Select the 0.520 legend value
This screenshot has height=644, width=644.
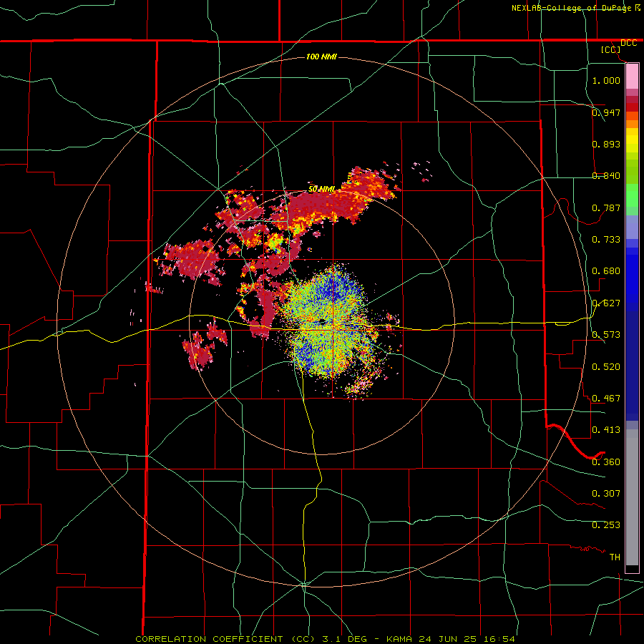click(606, 366)
